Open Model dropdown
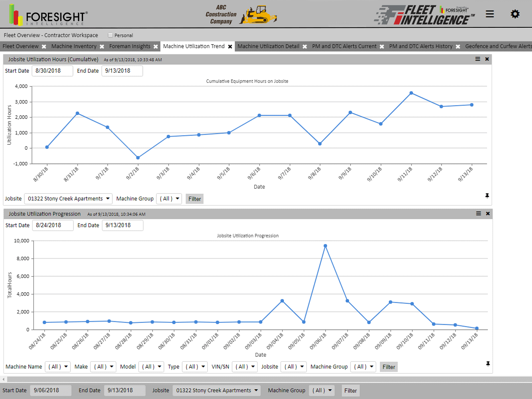Screen dimensions: 532x399 [151, 367]
